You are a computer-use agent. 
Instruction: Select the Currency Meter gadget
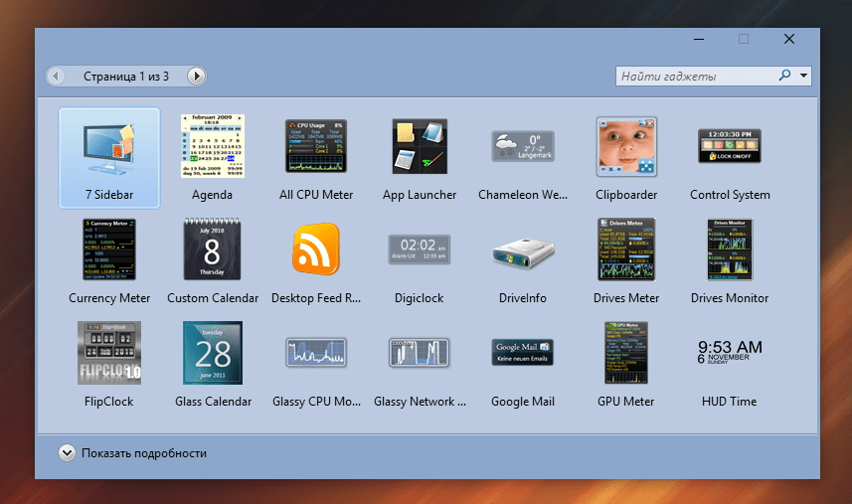(x=109, y=250)
